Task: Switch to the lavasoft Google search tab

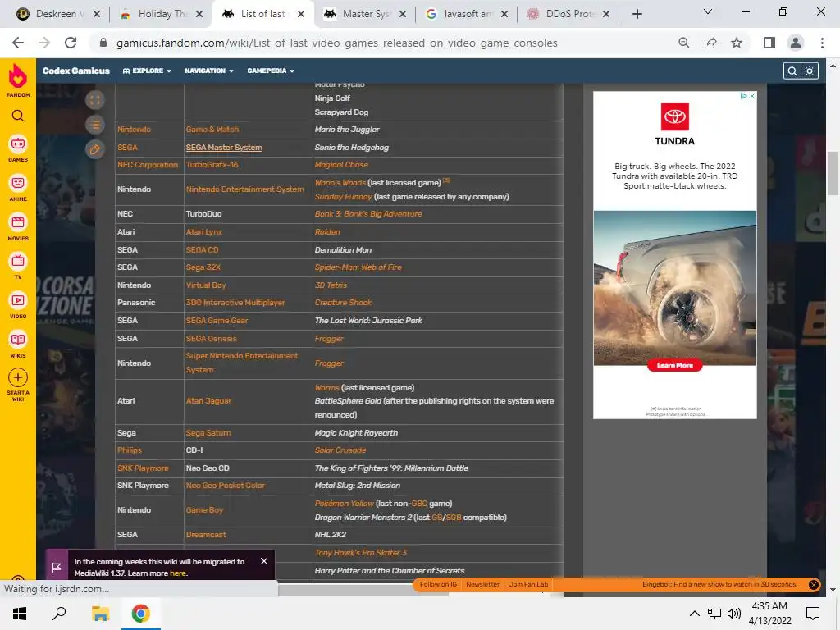Action: click(x=466, y=14)
